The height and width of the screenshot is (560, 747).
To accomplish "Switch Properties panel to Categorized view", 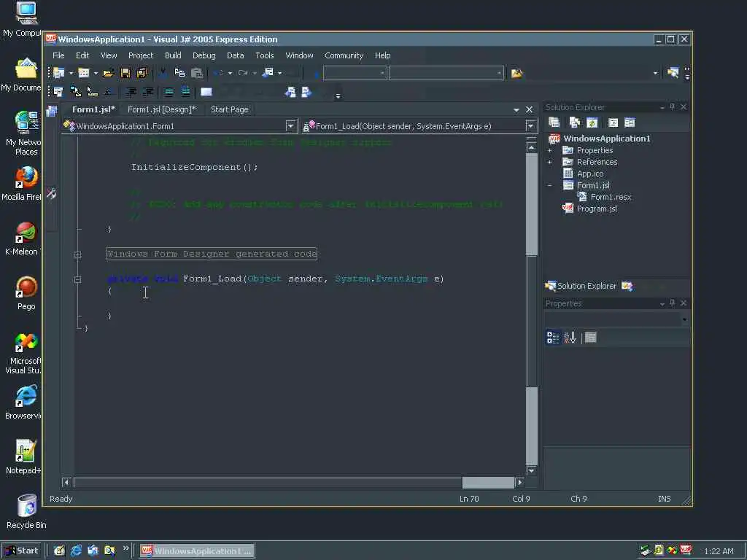I will (553, 338).
